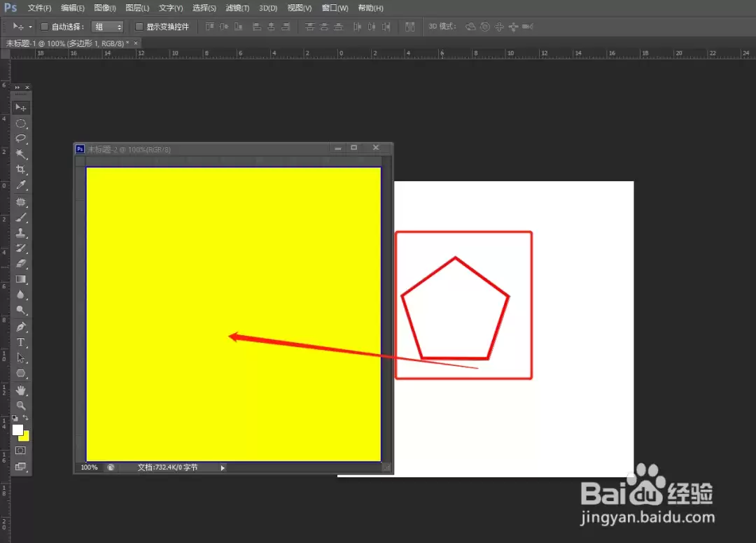Open the 图层(L) menu
The height and width of the screenshot is (543, 756).
(x=137, y=8)
